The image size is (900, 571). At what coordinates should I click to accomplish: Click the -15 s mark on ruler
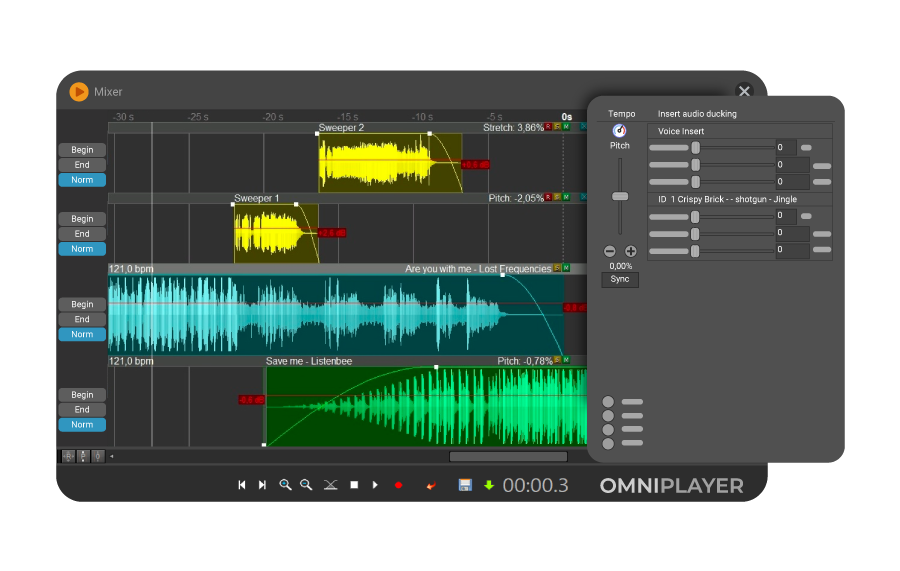pos(347,117)
